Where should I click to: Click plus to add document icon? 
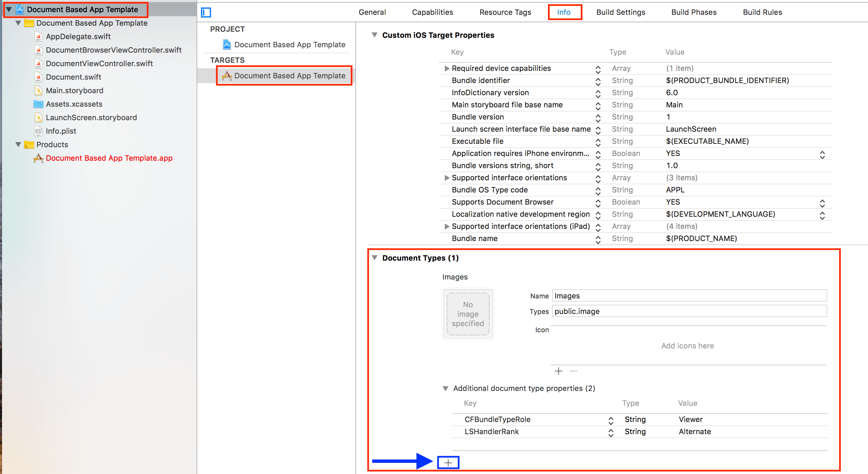(x=558, y=371)
